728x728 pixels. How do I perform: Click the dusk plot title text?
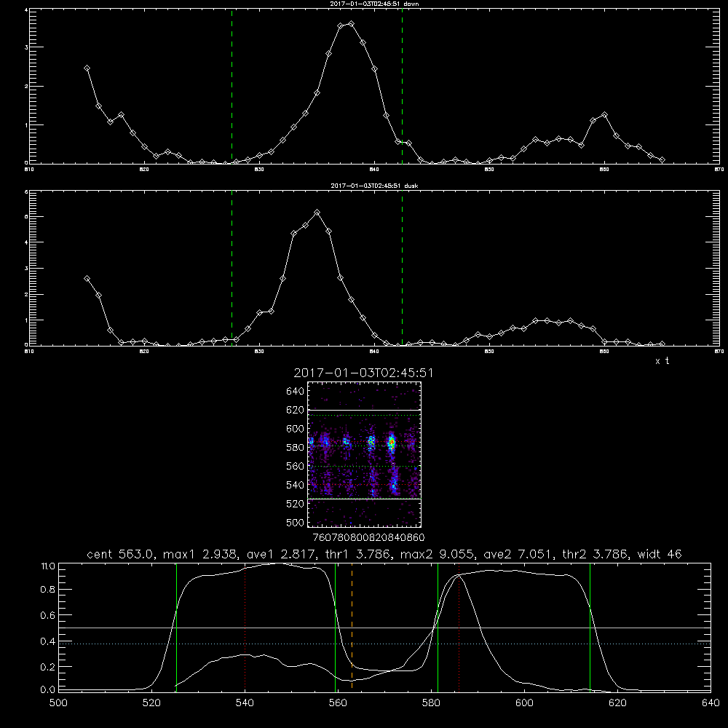click(374, 186)
